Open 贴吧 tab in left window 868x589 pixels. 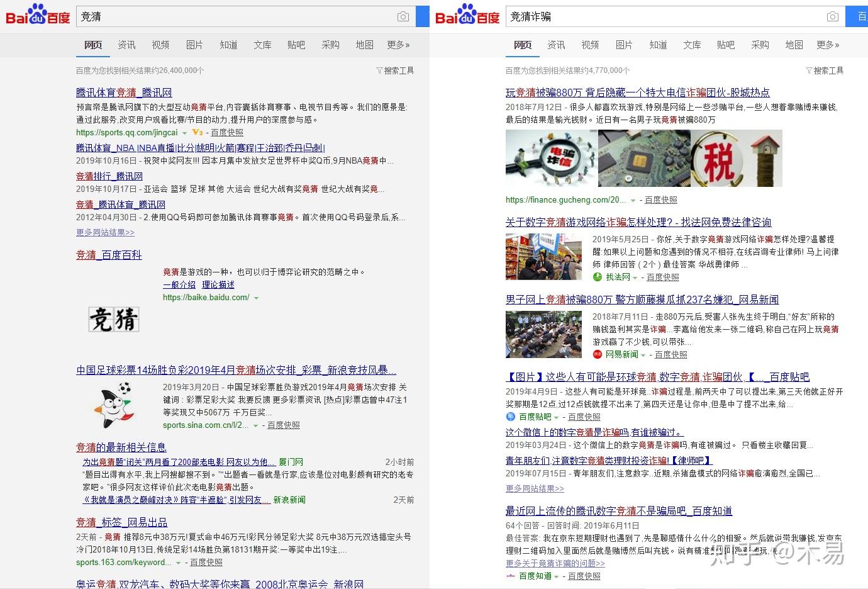click(x=296, y=45)
